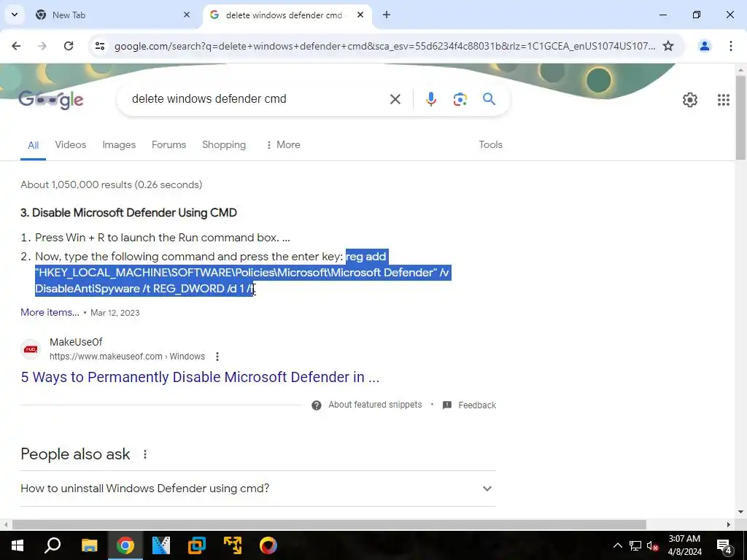Show hidden system tray icons

tap(617, 545)
